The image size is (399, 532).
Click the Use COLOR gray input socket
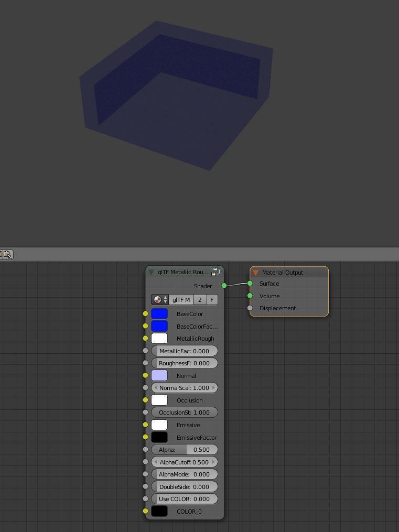146,499
